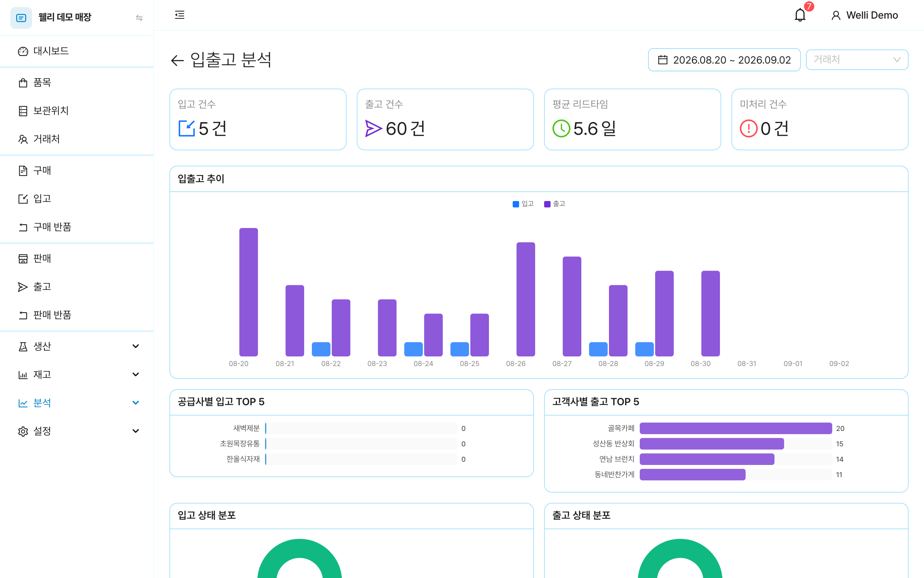The height and width of the screenshot is (578, 924).
Task: Click the store switch arrows icon
Action: coord(139,18)
